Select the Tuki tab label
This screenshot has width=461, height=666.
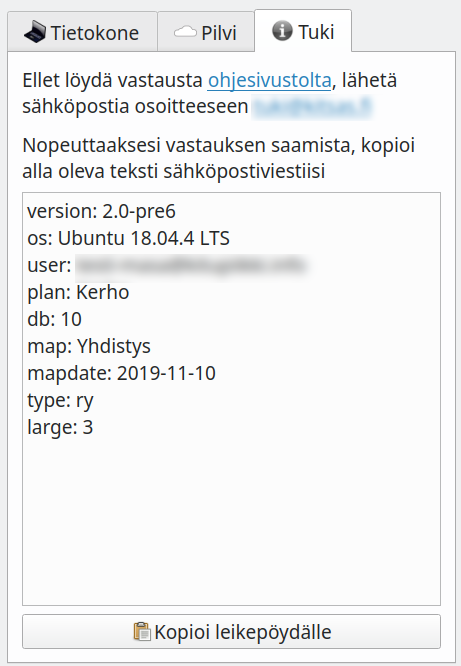pos(316,32)
